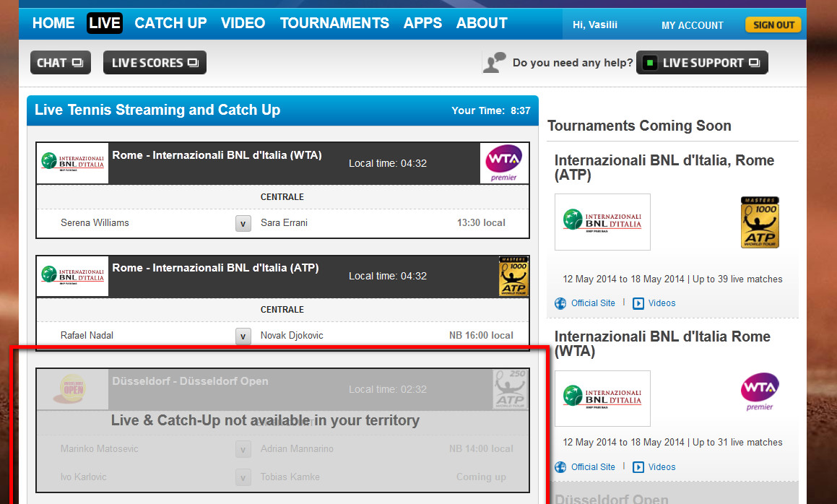The width and height of the screenshot is (837, 504).
Task: Open the TOURNAMENTS menu item
Action: 334,23
